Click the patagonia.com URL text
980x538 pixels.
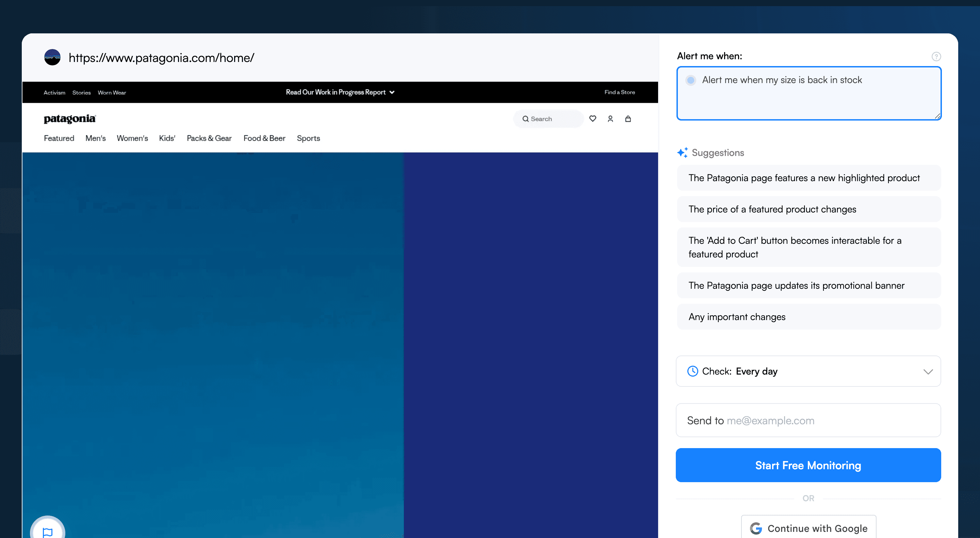[161, 58]
